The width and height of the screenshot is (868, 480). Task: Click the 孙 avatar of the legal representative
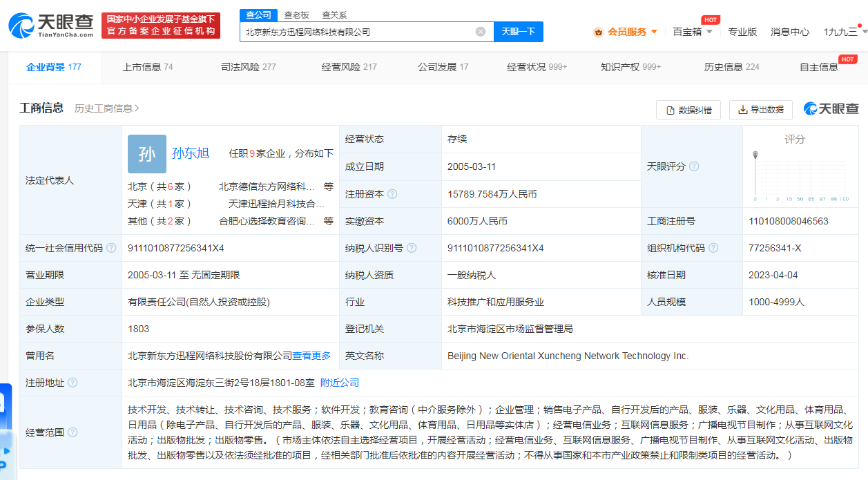click(147, 154)
